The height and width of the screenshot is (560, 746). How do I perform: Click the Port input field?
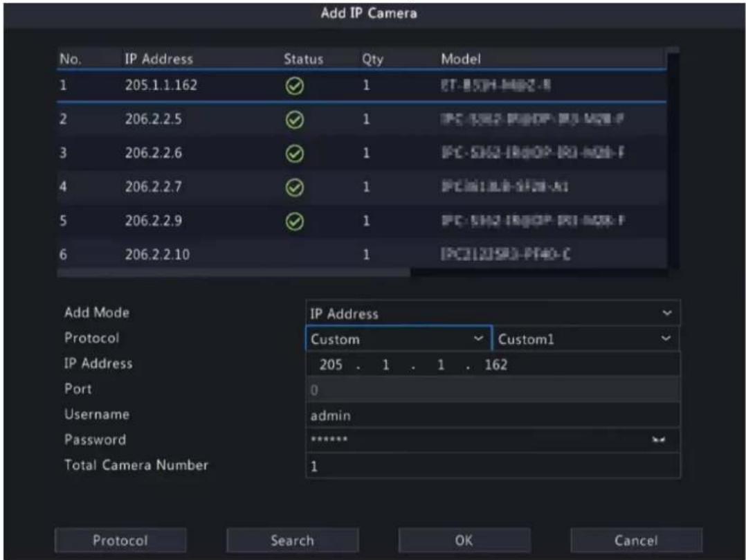click(x=493, y=390)
